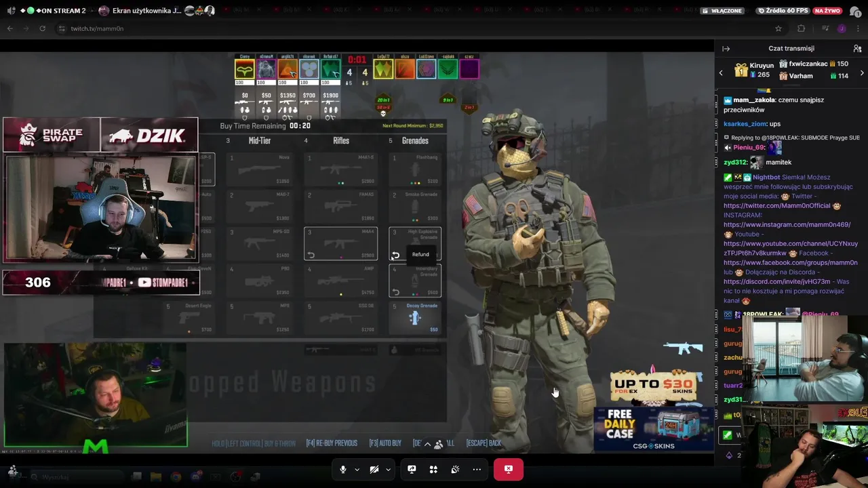868x488 pixels.
Task: Select the AWP rifle buy slot
Action: tap(340, 281)
